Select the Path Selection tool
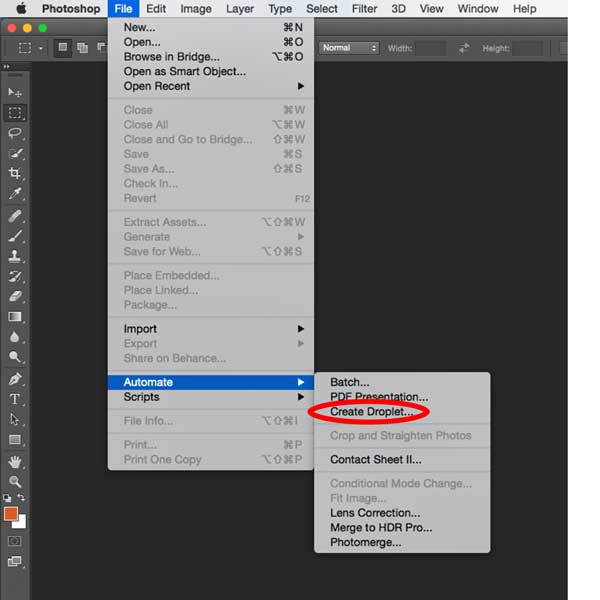The width and height of the screenshot is (600, 600). [x=15, y=419]
